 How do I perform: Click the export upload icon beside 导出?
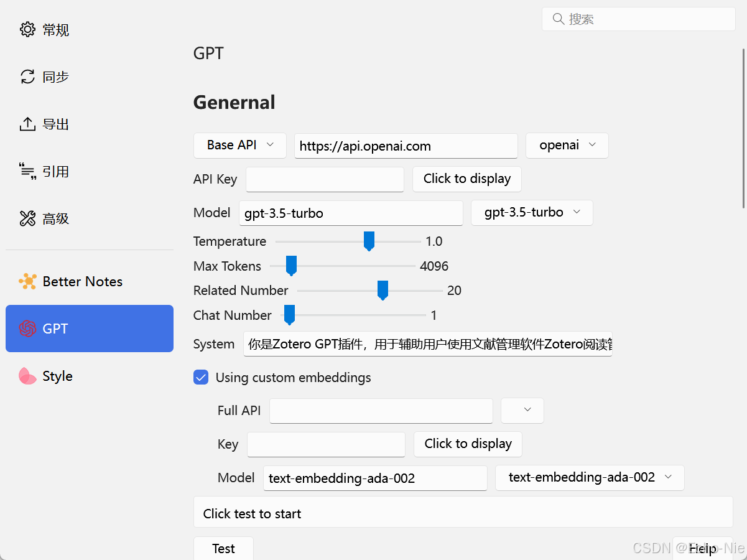(x=27, y=124)
